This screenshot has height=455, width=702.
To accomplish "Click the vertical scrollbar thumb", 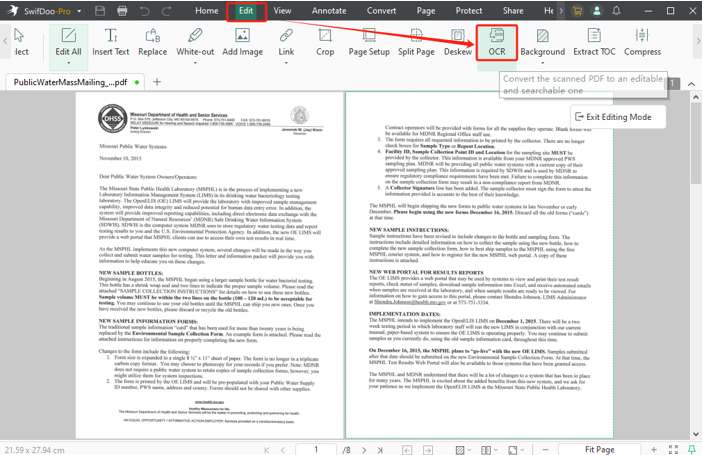I will coord(696,143).
